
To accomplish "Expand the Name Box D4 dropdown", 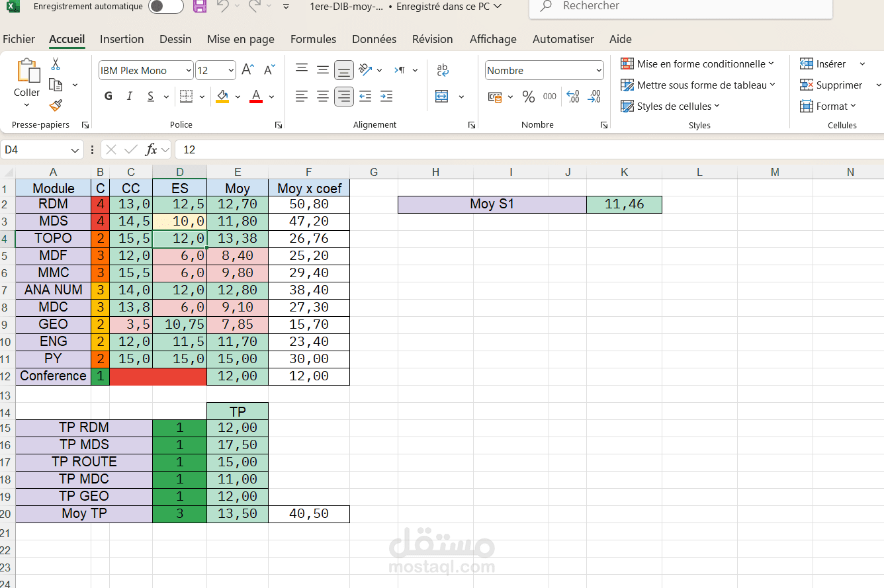I will [75, 149].
